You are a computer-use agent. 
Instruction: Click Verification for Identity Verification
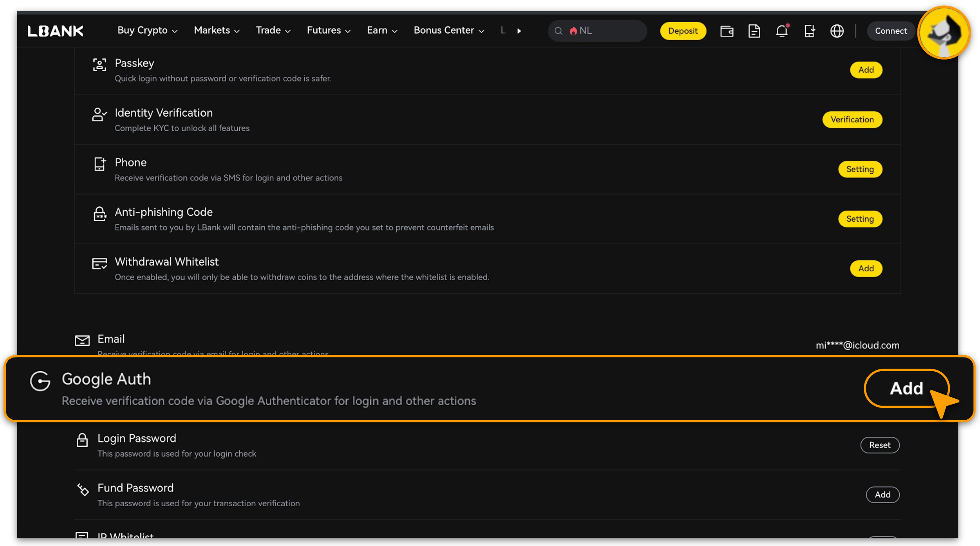coord(852,119)
